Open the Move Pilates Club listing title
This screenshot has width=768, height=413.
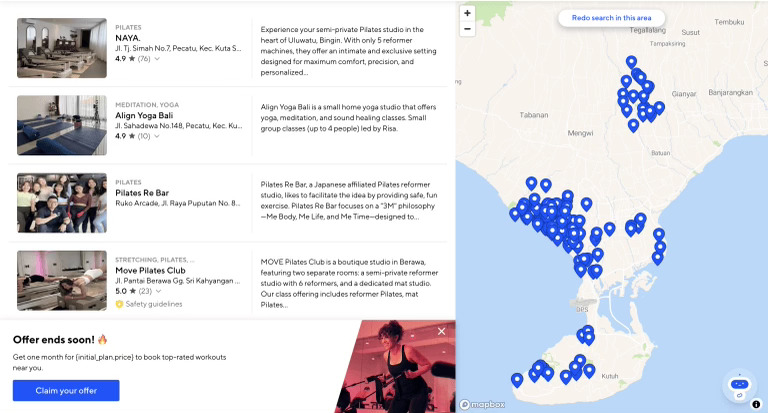pos(150,270)
